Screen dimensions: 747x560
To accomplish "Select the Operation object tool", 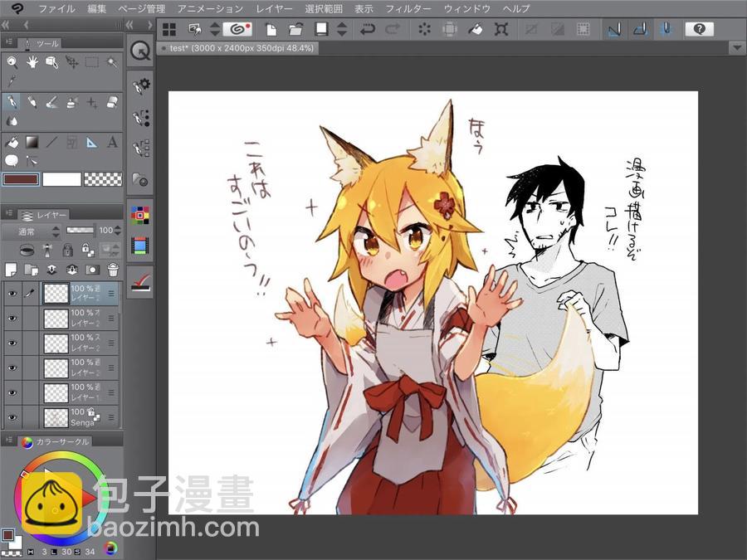I will pyautogui.click(x=52, y=62).
